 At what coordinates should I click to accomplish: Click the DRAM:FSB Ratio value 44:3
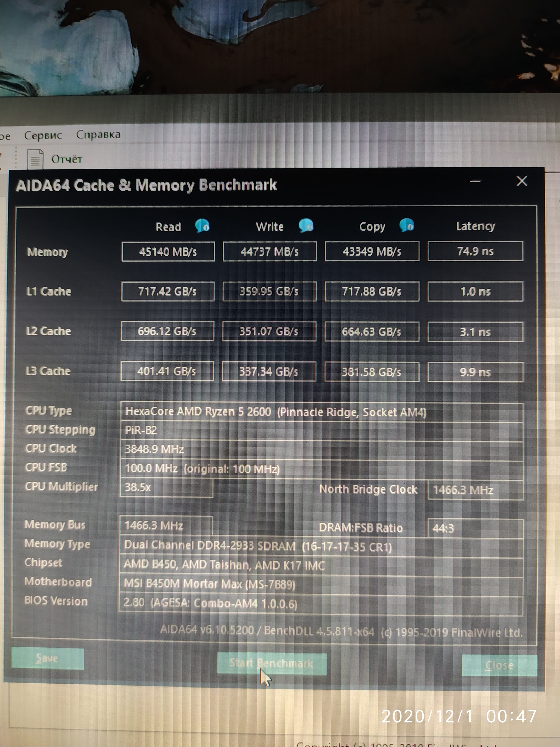(476, 528)
